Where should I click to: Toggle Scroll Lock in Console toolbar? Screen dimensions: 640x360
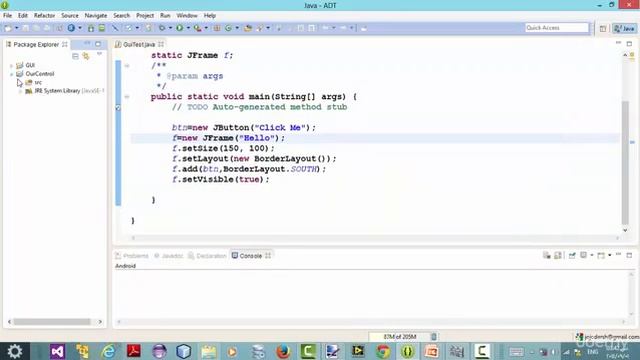pos(558,256)
